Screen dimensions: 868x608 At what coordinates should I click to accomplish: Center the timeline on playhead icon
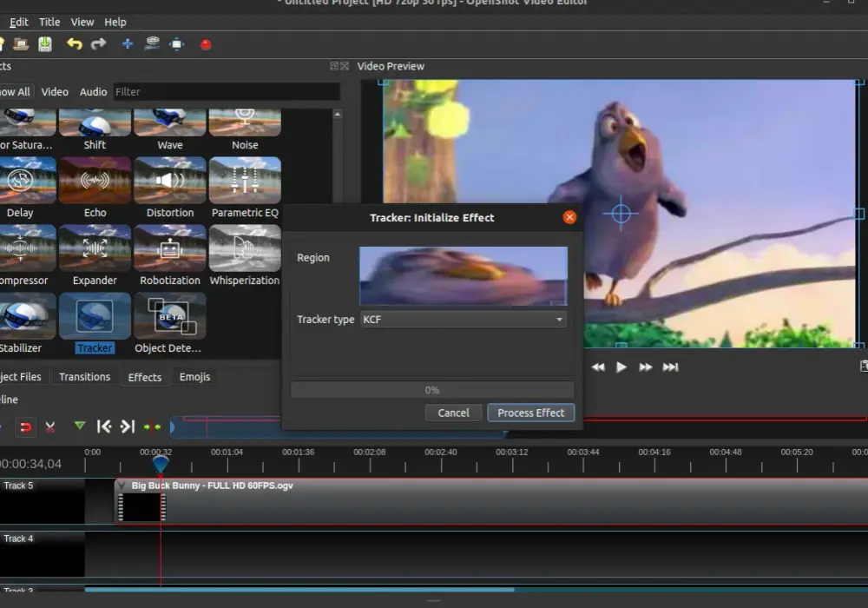click(152, 427)
